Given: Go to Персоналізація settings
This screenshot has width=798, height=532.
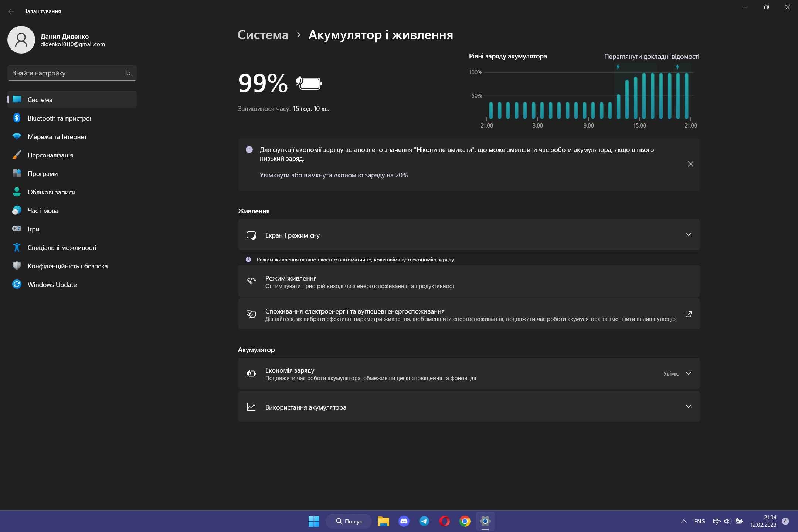Looking at the screenshot, I should [x=72, y=155].
